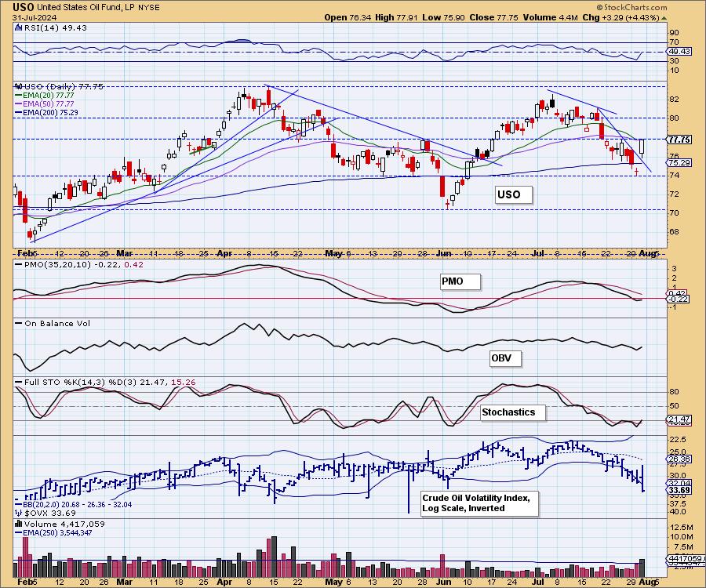Click the 33.69 tag on the volatility axis

[680, 490]
